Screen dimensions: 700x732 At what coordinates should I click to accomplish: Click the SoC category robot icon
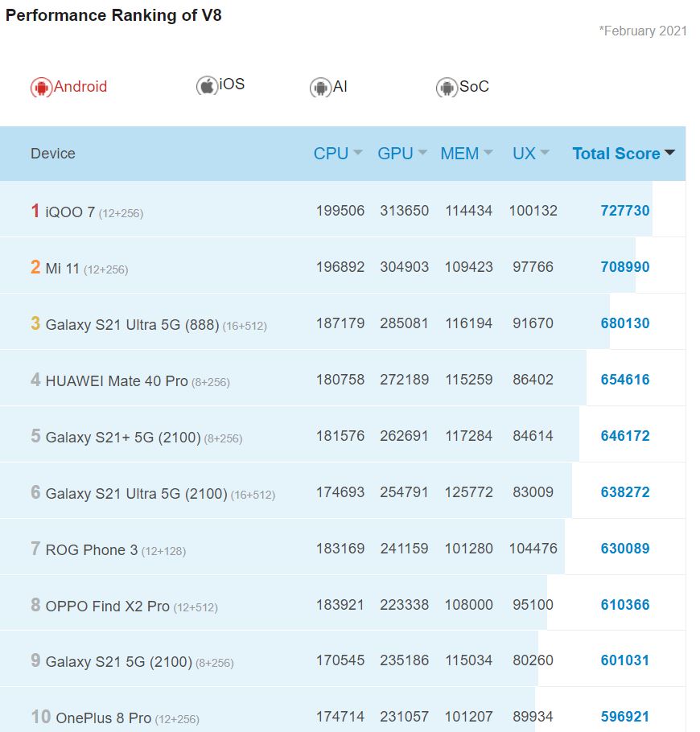[446, 88]
